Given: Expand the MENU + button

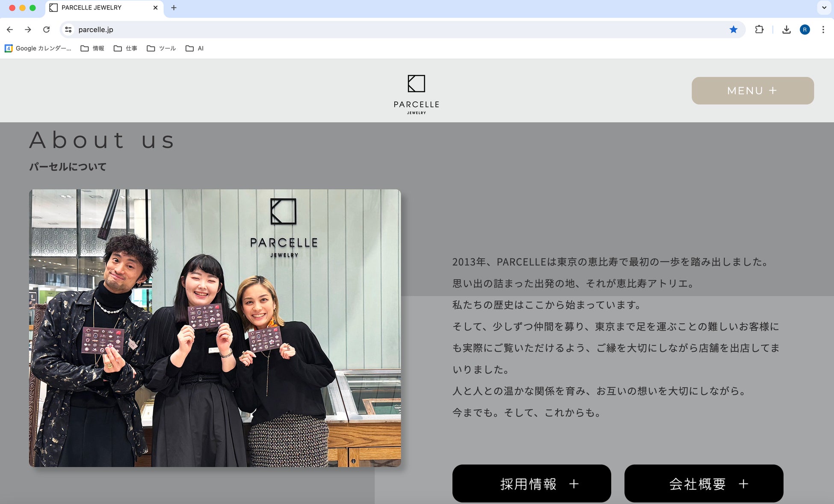Looking at the screenshot, I should 752,91.
